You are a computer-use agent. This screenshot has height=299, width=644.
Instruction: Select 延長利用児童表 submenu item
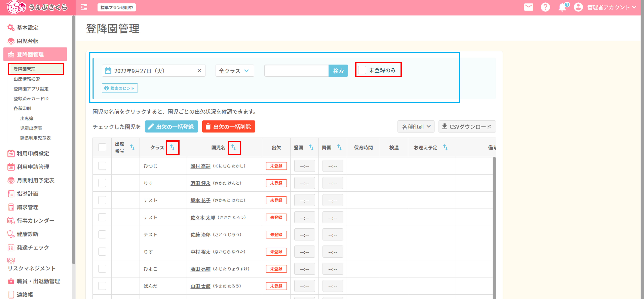[x=36, y=138]
